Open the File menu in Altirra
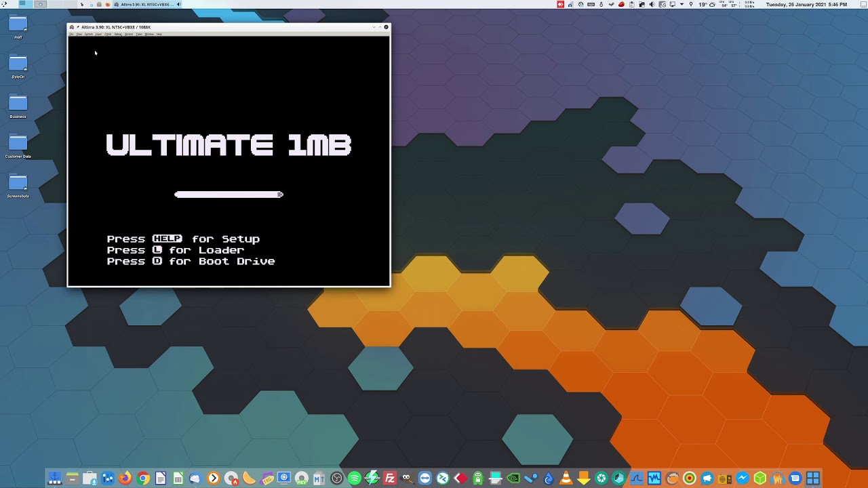Screen dimensions: 868x488 click(x=71, y=34)
